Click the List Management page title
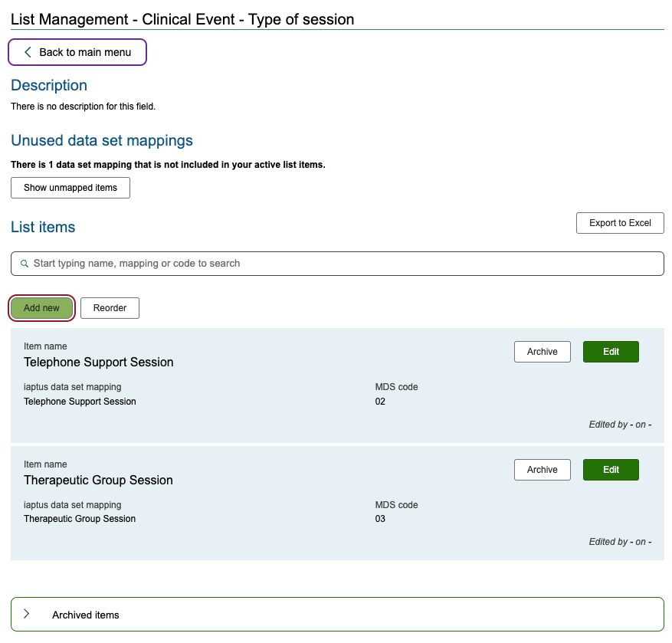 182,19
